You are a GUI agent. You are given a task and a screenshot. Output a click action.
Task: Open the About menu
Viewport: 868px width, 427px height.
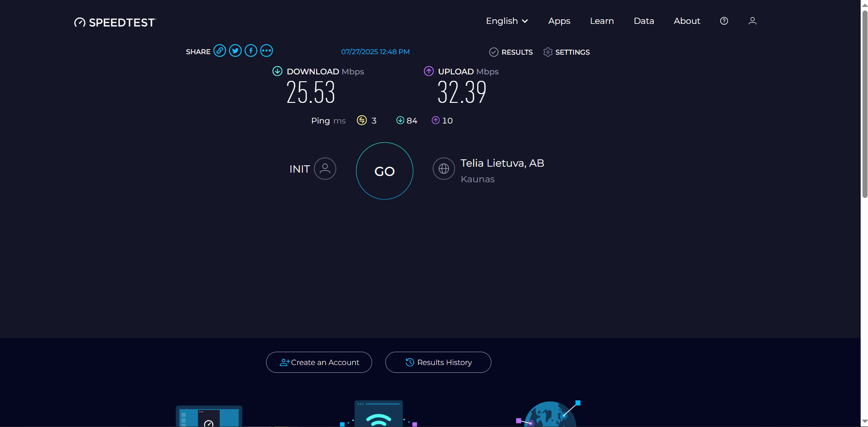(687, 21)
